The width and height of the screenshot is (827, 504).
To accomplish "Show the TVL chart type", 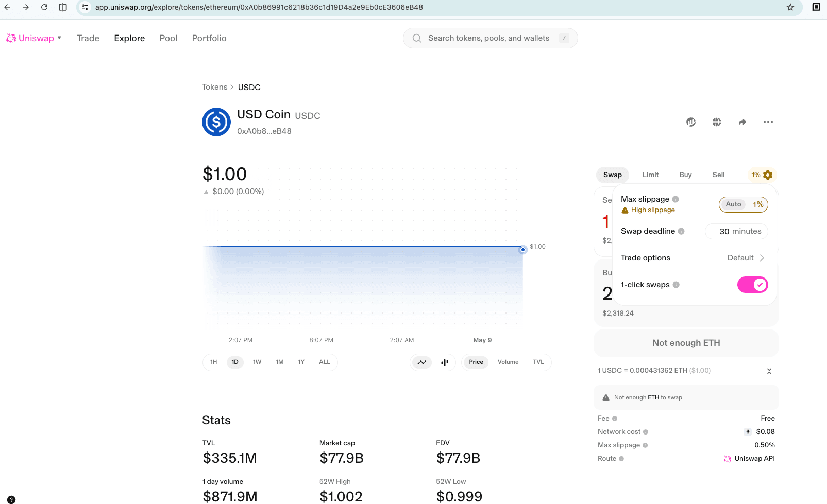I will click(x=538, y=362).
